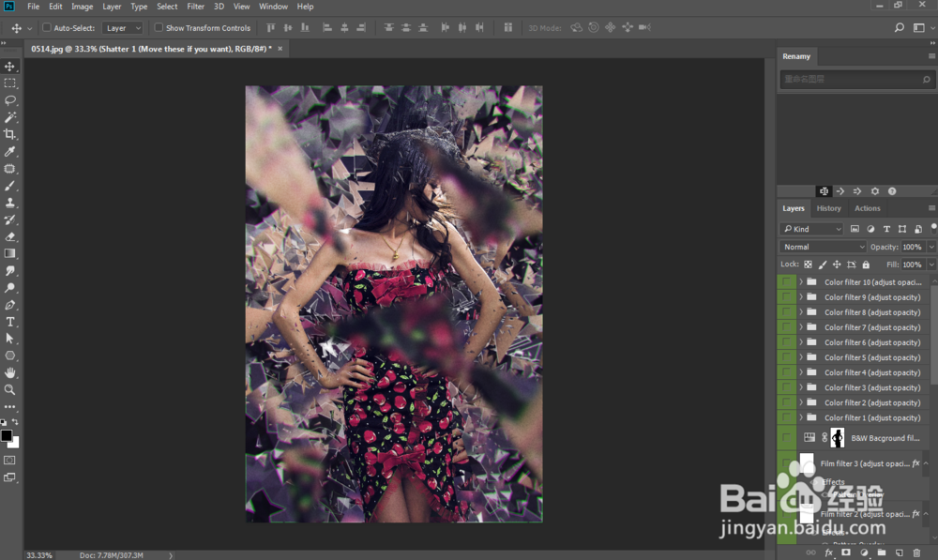Image resolution: width=938 pixels, height=560 pixels.
Task: Select the Zoom tool
Action: [10, 389]
